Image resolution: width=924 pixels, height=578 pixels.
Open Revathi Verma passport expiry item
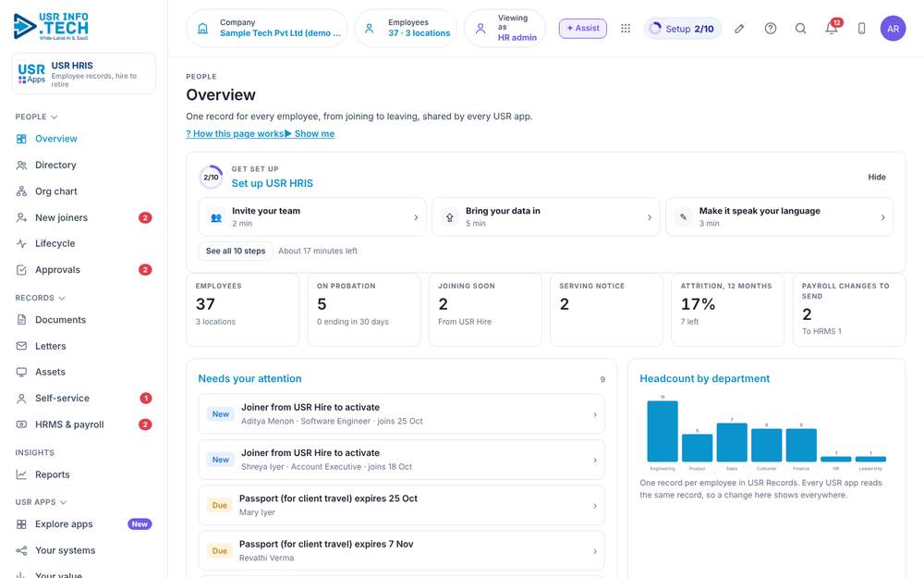coord(401,550)
